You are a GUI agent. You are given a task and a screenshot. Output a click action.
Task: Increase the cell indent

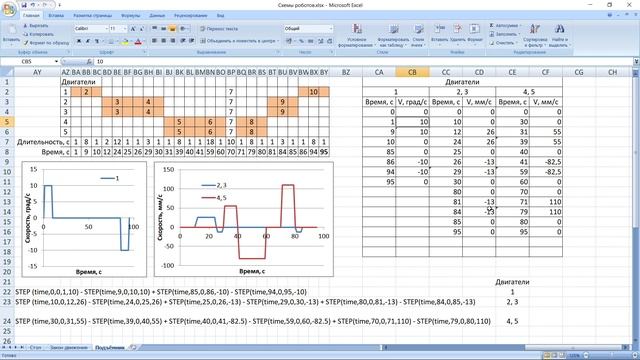[191, 41]
